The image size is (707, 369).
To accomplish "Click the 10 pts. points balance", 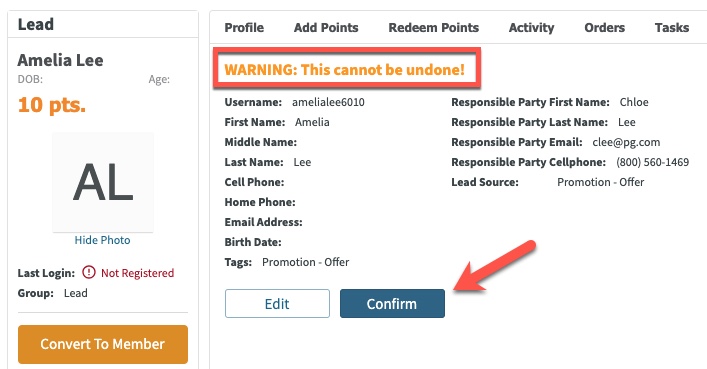I will pyautogui.click(x=51, y=105).
